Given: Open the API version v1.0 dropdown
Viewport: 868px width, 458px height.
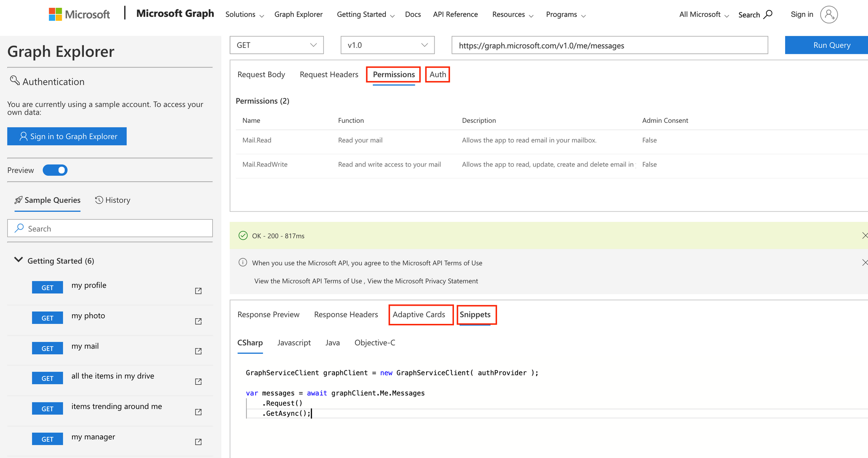Looking at the screenshot, I should 388,45.
